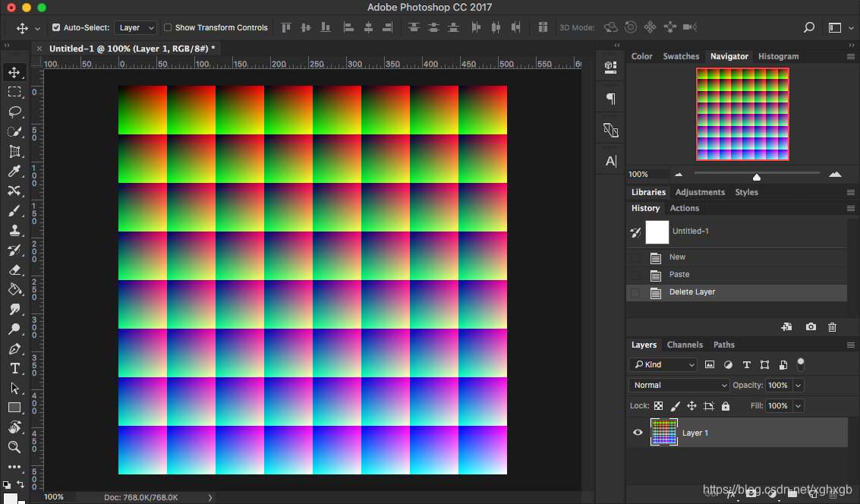
Task: Click the Navigator zoom slider handle
Action: click(x=757, y=177)
